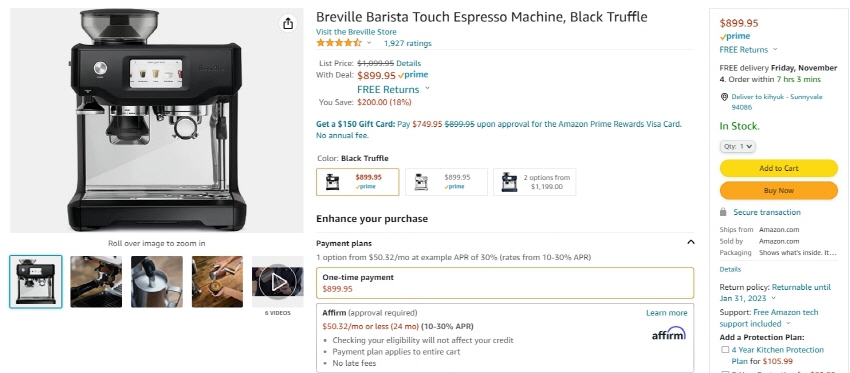Select the Black Truffle color swatch
850x373 pixels.
point(358,182)
